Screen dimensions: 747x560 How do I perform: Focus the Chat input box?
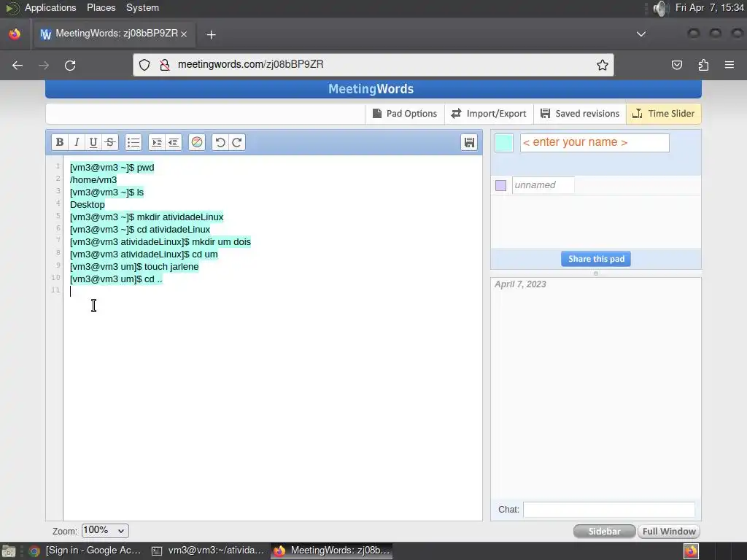coord(609,510)
